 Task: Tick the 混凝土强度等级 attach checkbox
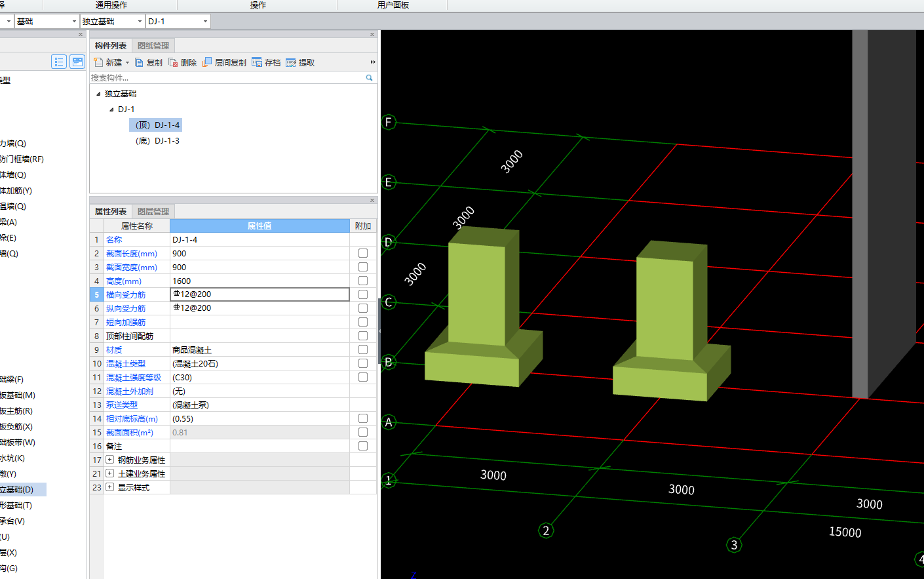[x=363, y=377]
